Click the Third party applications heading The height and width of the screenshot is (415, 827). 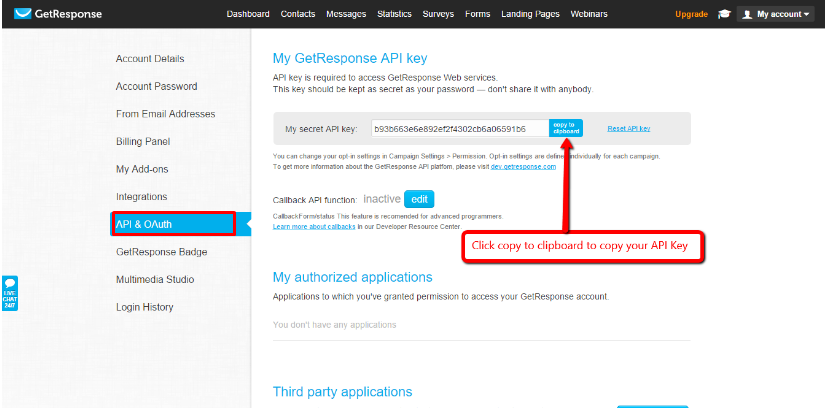342,392
